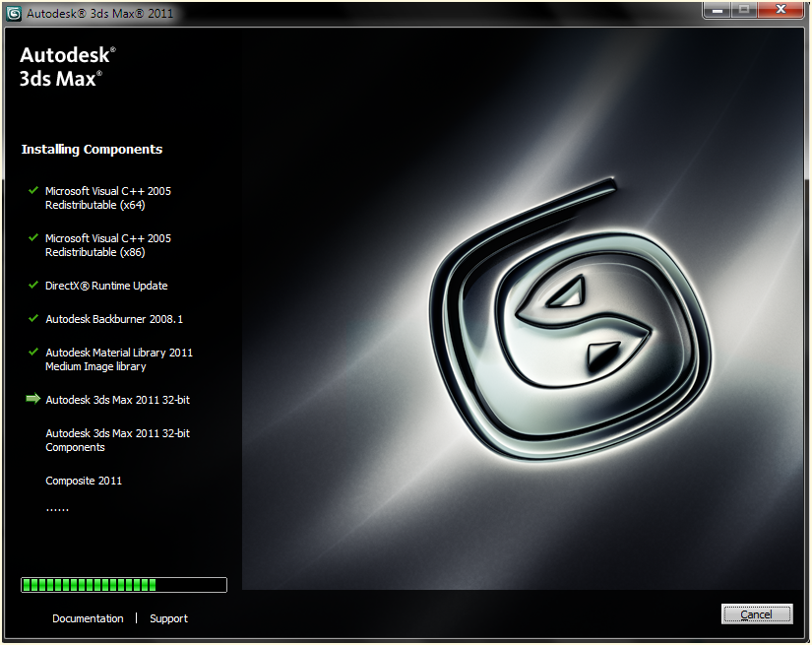Minimize the installer window
Screen dimensions: 812x645
click(x=718, y=10)
